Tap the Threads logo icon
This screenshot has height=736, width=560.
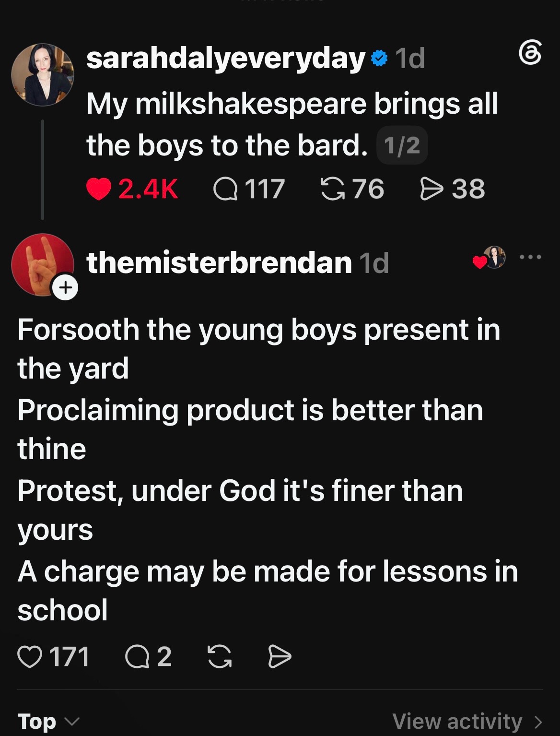[530, 53]
